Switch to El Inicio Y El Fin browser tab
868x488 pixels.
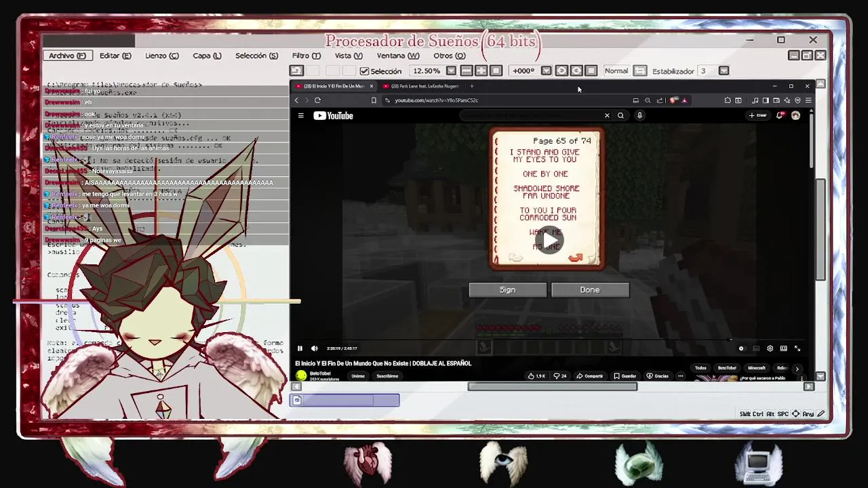[x=334, y=86]
